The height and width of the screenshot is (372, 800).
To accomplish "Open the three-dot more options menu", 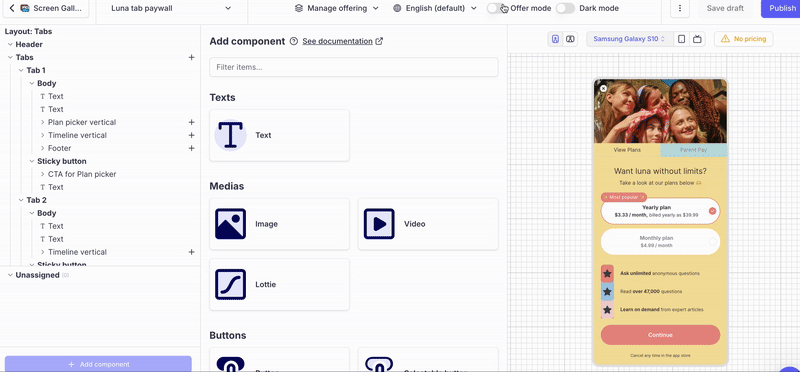I will point(680,8).
